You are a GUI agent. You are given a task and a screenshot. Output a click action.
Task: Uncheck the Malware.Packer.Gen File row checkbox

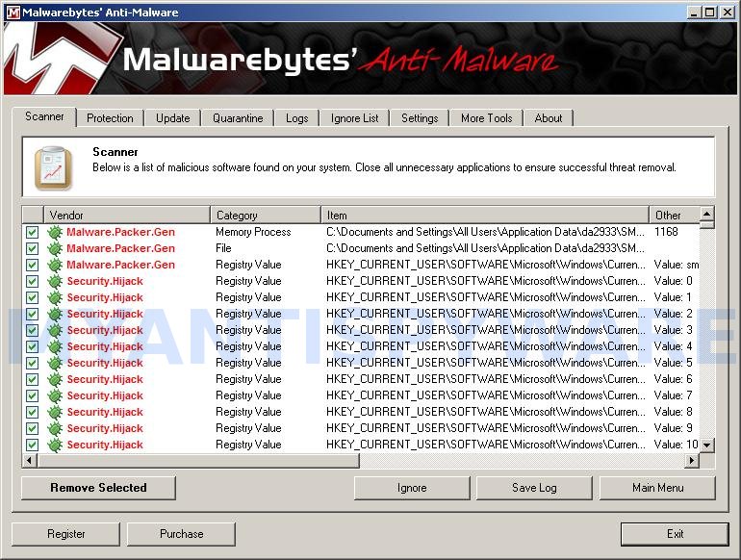tap(32, 248)
